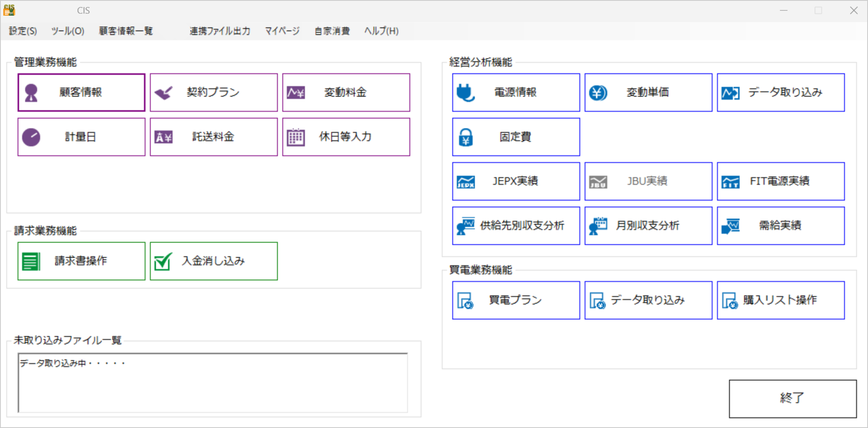Open the 設定(S) menu
The image size is (868, 428).
pyautogui.click(x=23, y=31)
